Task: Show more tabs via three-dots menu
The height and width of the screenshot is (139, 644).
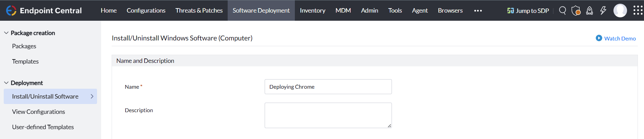Action: click(478, 11)
